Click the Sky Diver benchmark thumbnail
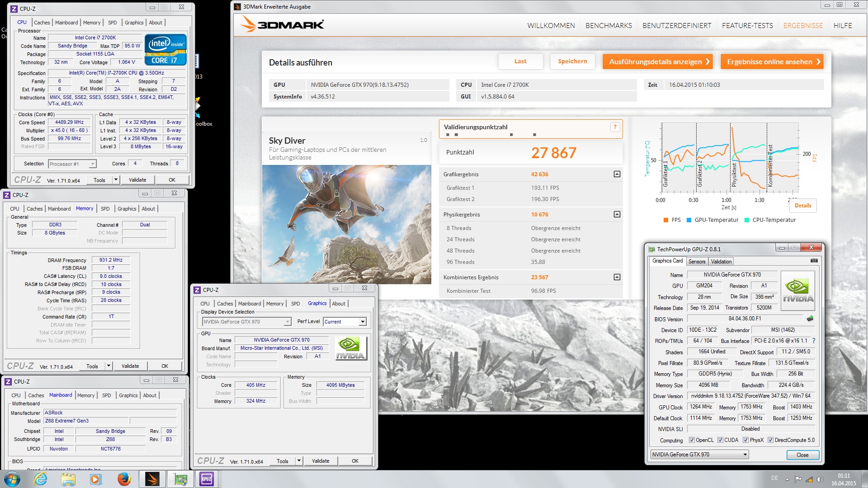The width and height of the screenshot is (868, 488). 346,225
